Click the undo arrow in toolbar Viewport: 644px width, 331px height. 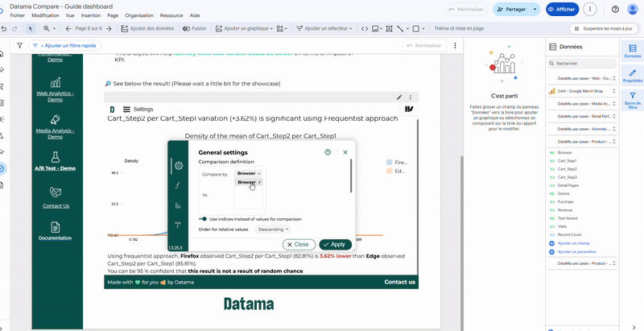coord(4,29)
